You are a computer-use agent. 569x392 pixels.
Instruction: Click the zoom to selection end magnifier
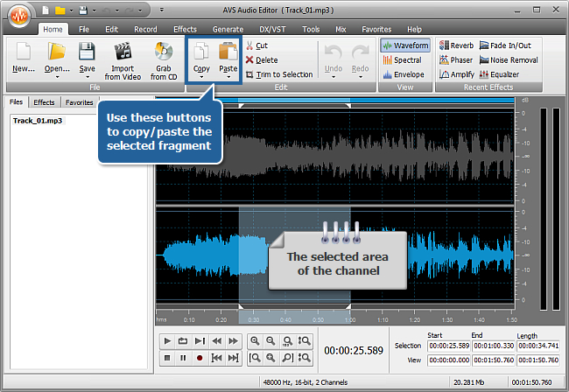point(287,358)
